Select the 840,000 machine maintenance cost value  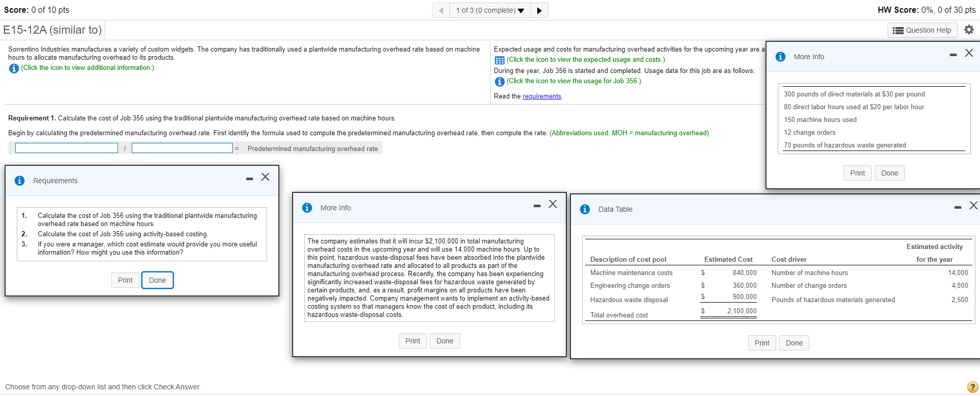(745, 273)
